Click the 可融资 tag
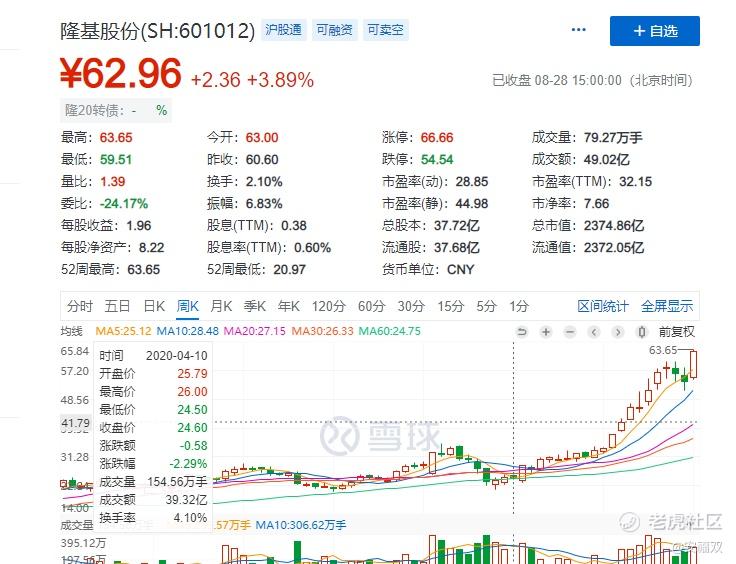Image resolution: width=736 pixels, height=564 pixels. (335, 30)
